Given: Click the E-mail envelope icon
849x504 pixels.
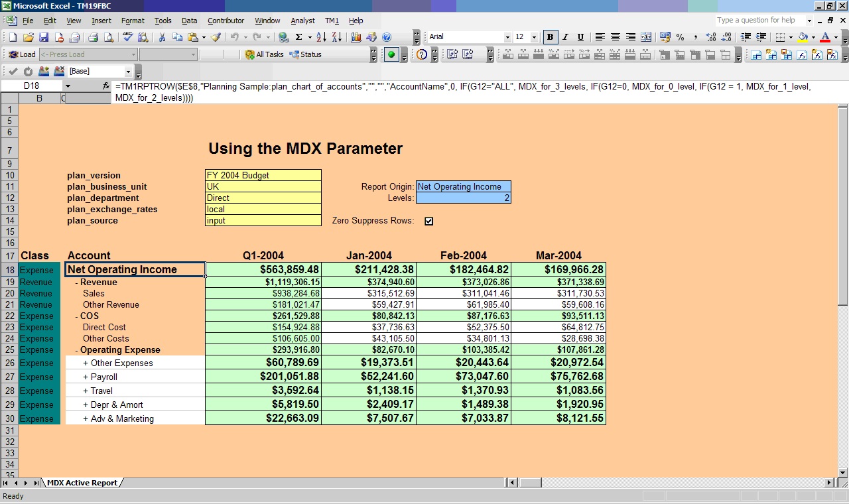Looking at the screenshot, I should coord(74,37).
